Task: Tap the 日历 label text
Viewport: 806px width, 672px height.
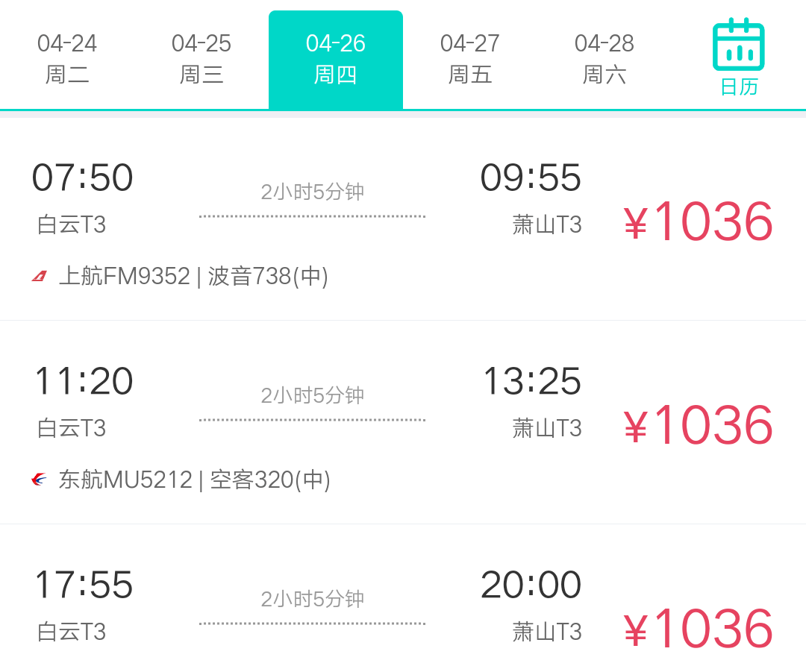Action: click(x=739, y=87)
